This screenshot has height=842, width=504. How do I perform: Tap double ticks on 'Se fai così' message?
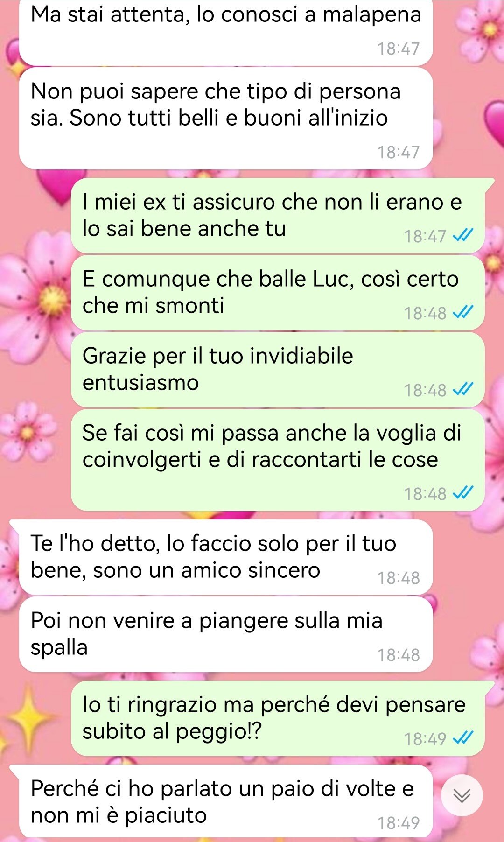coord(463,492)
